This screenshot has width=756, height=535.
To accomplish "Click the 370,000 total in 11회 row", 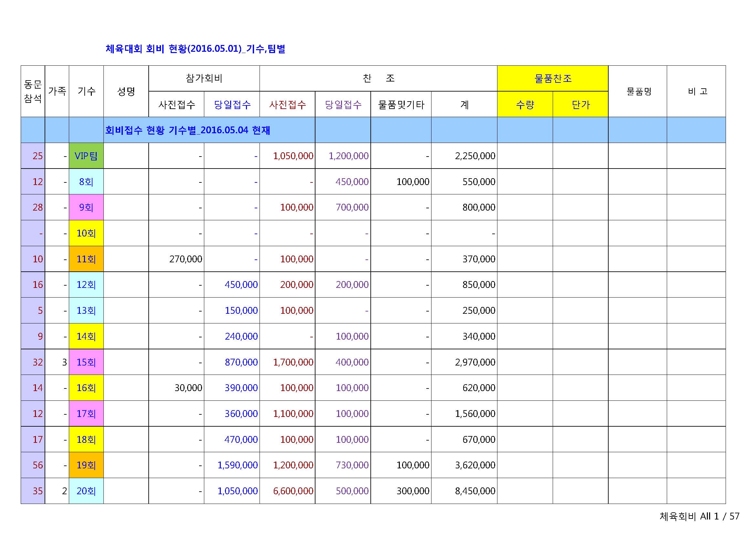I will (x=479, y=259).
